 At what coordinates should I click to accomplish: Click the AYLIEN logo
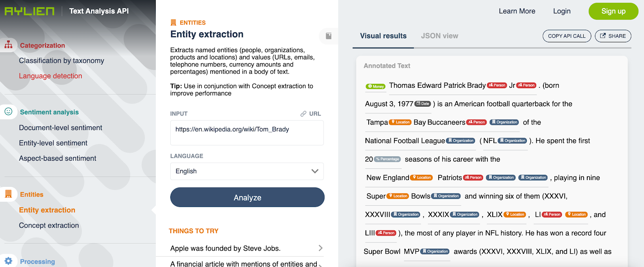pos(29,11)
